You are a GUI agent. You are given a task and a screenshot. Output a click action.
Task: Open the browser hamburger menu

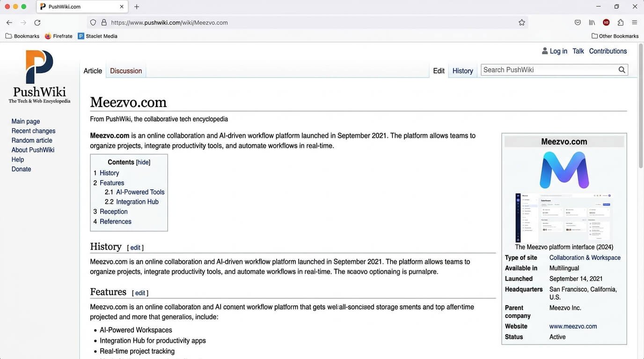coord(635,22)
